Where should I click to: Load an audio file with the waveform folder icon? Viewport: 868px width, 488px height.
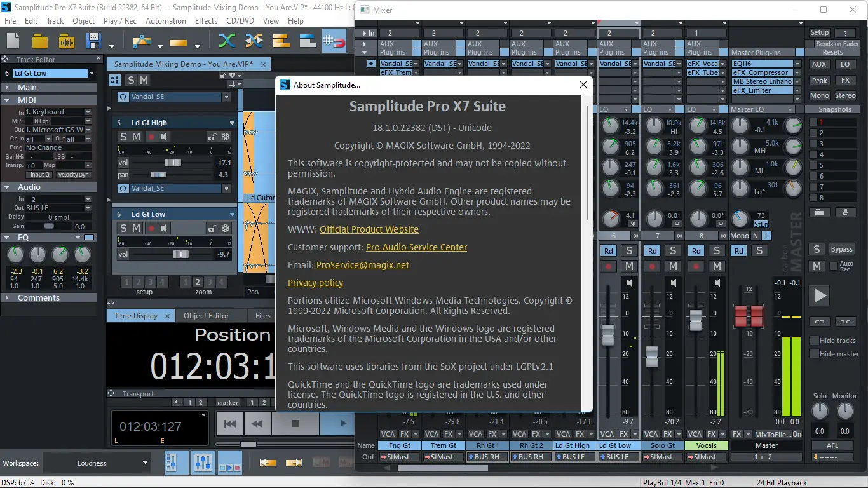[x=67, y=41]
